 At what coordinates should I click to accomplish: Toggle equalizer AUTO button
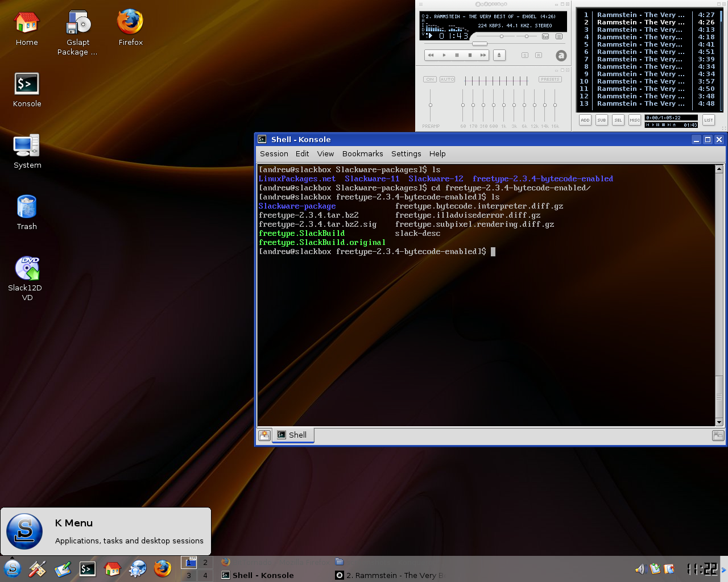(448, 80)
